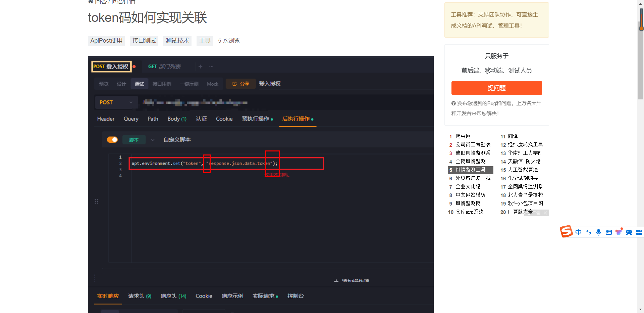
Task: Toggle the orange script enable switch
Action: click(112, 140)
